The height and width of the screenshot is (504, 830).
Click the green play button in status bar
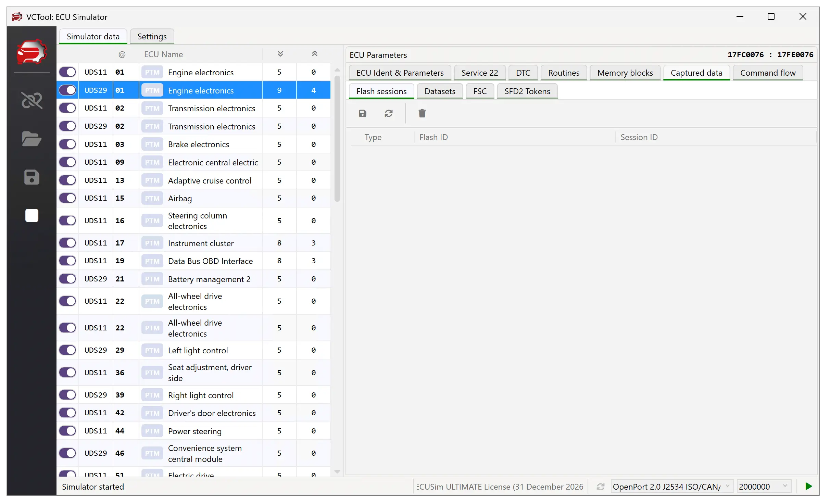tap(808, 486)
